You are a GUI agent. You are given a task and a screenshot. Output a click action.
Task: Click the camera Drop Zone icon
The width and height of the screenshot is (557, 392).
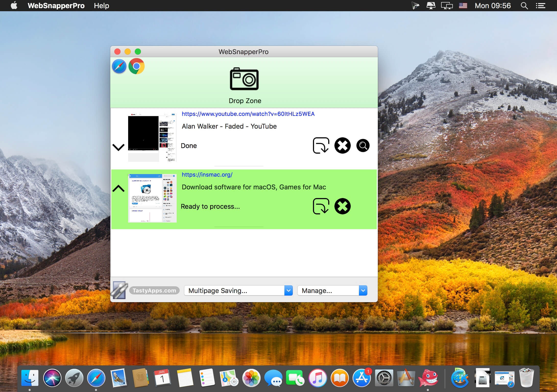[x=244, y=79]
